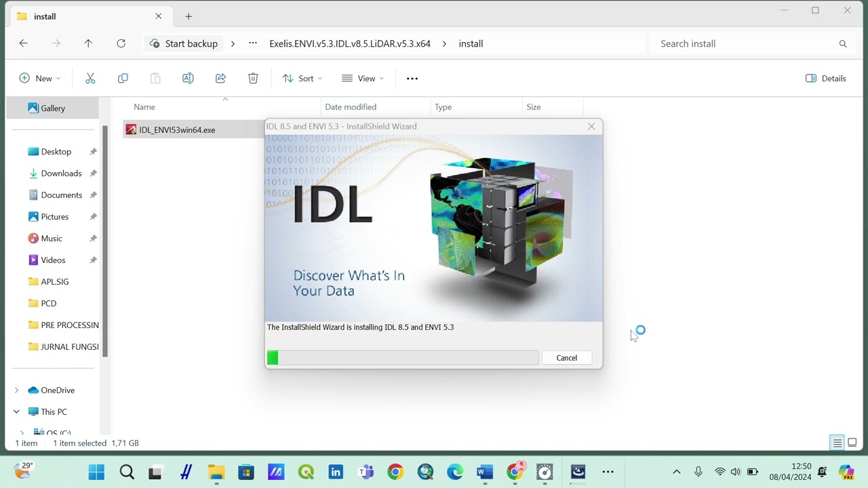This screenshot has width=868, height=488.
Task: Click the greyed Forward arrow
Action: pyautogui.click(x=56, y=43)
